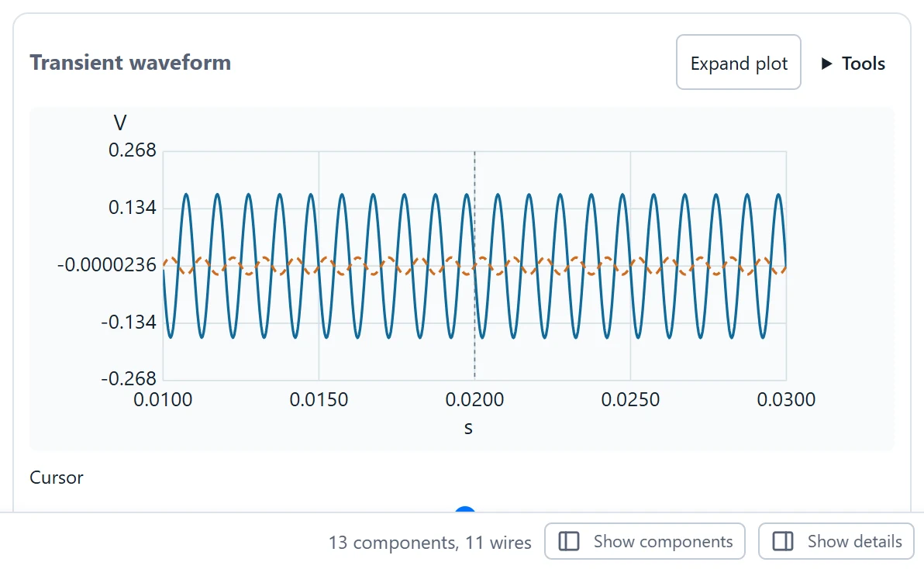The width and height of the screenshot is (924, 569).
Task: Click the 0.0100 x-axis label
Action: (163, 400)
